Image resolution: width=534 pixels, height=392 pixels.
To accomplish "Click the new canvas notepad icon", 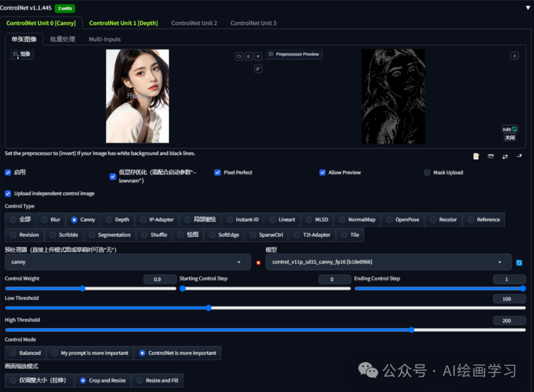I will [476, 156].
